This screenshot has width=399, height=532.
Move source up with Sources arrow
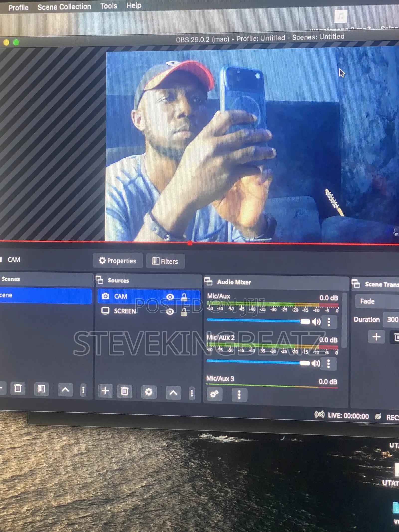(173, 393)
